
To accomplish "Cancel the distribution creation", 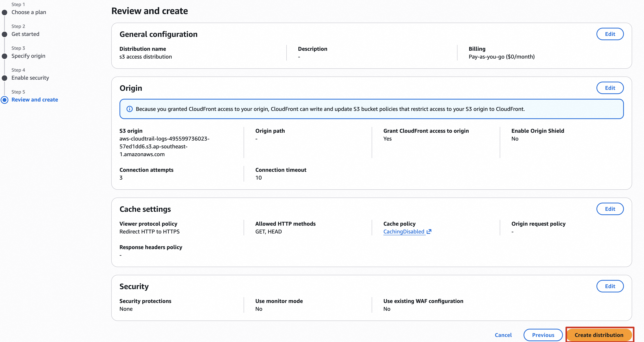I will click(x=503, y=335).
